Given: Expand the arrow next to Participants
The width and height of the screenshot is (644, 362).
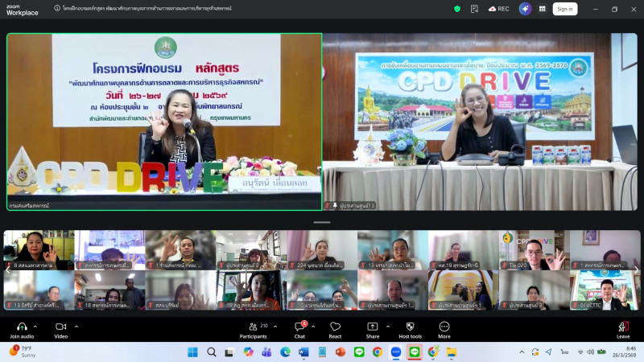Looking at the screenshot, I should pyautogui.click(x=276, y=327).
